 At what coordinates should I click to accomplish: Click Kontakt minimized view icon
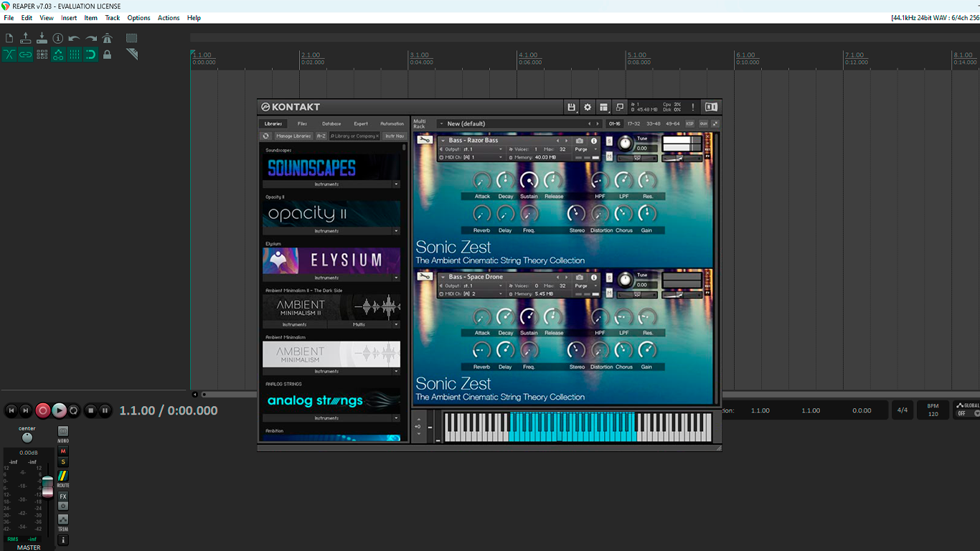coord(620,107)
